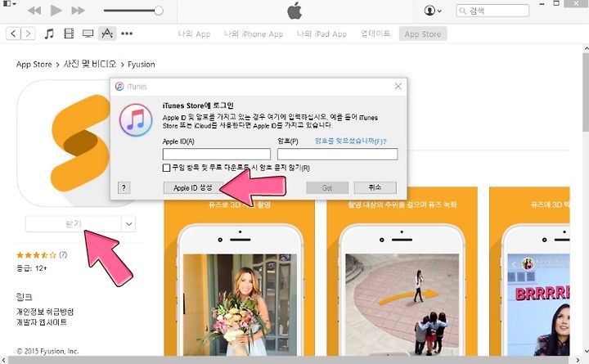The image size is (589, 364).
Task: Switch to the 나의 iPhone App tab
Action: pos(254,34)
